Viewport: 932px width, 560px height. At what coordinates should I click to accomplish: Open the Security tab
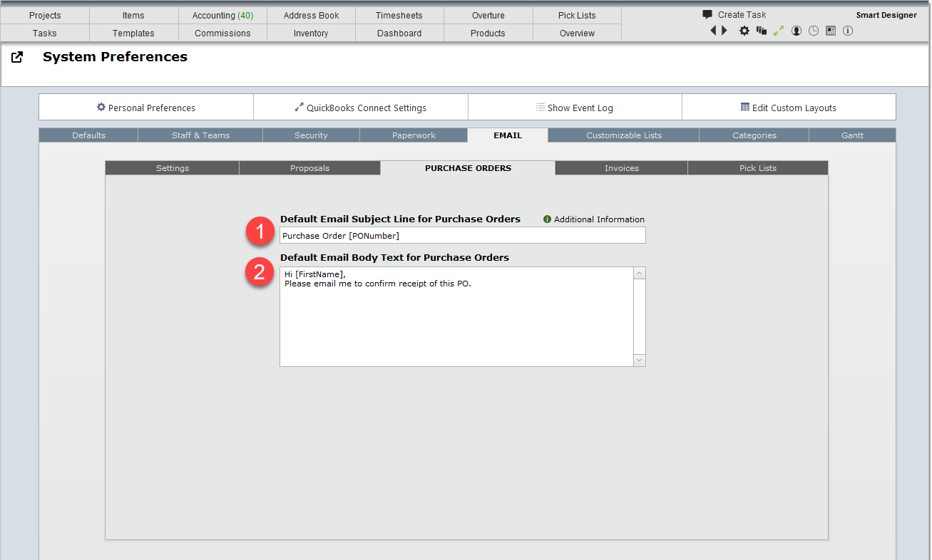coord(312,135)
